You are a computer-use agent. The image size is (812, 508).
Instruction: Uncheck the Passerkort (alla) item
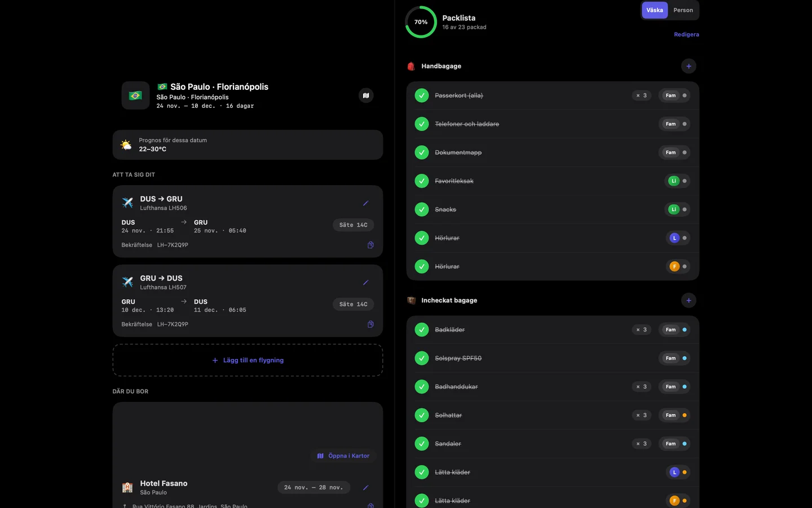coord(422,95)
